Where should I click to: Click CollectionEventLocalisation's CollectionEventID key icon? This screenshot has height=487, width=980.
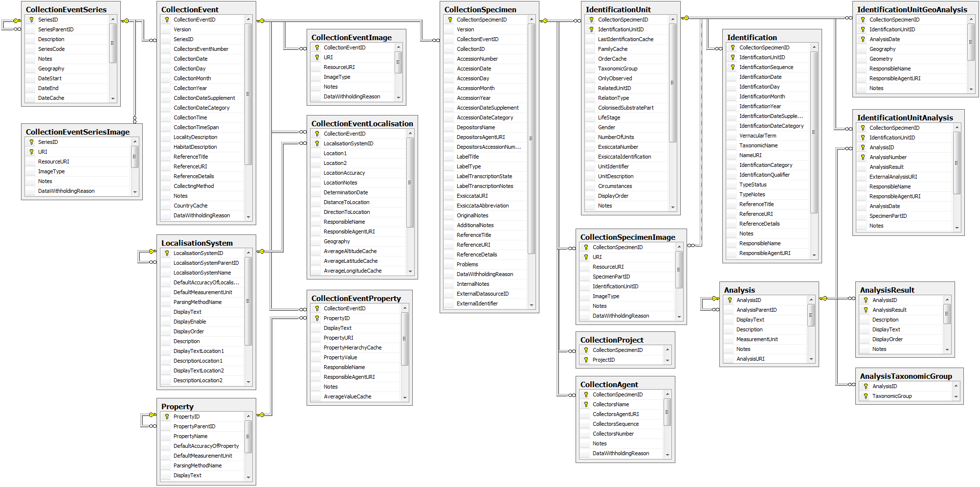317,134
